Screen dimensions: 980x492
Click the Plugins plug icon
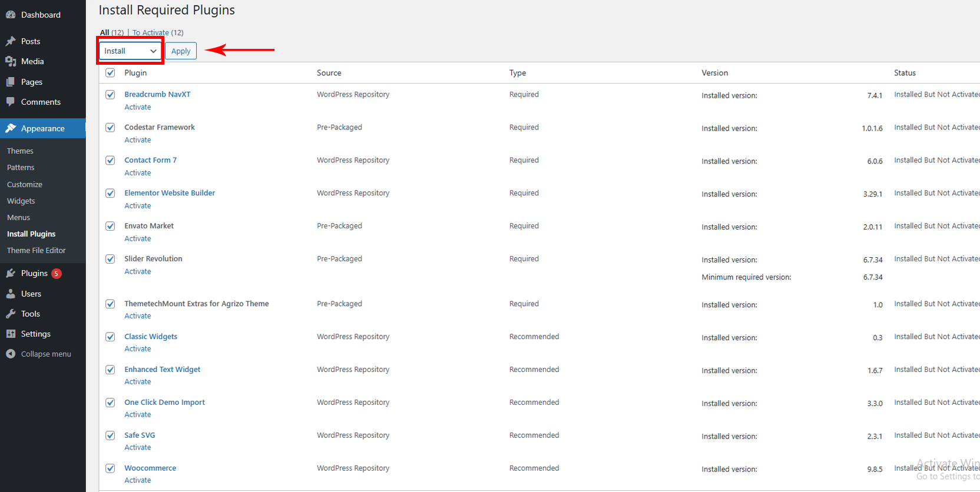pos(11,273)
